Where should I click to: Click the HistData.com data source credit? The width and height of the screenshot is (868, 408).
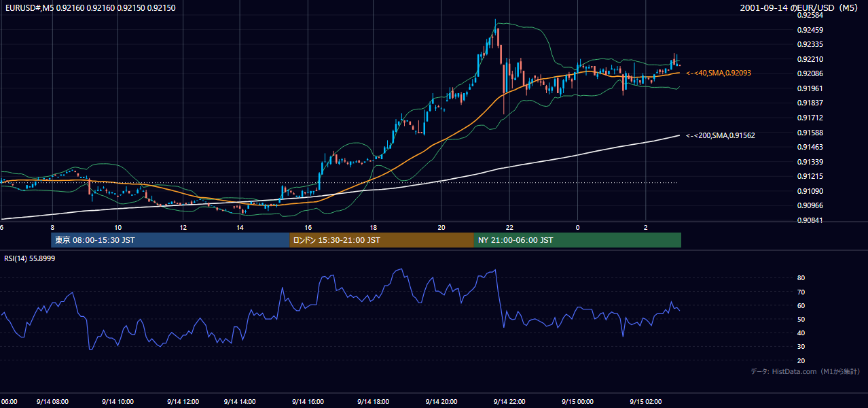805,371
